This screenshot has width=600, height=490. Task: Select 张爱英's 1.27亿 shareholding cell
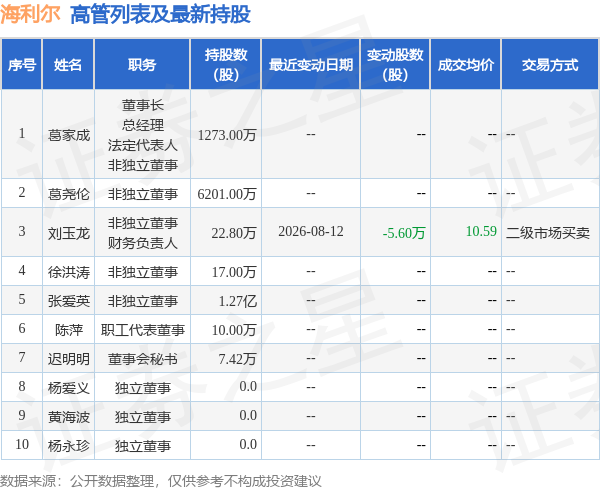click(237, 301)
